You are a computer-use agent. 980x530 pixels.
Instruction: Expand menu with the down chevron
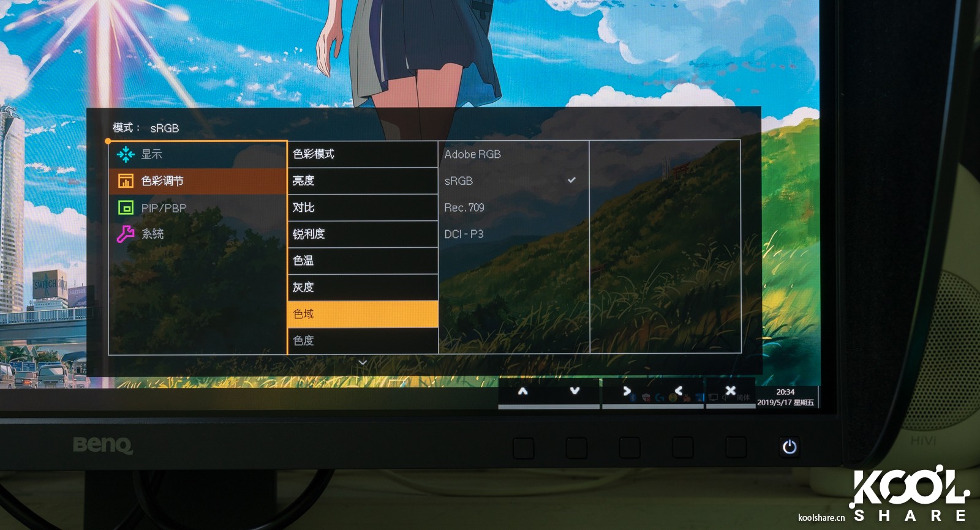coord(363,362)
